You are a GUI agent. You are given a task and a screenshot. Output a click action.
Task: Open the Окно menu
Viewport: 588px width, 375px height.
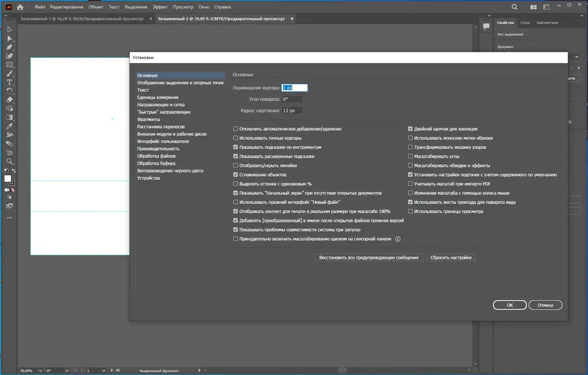coord(203,6)
